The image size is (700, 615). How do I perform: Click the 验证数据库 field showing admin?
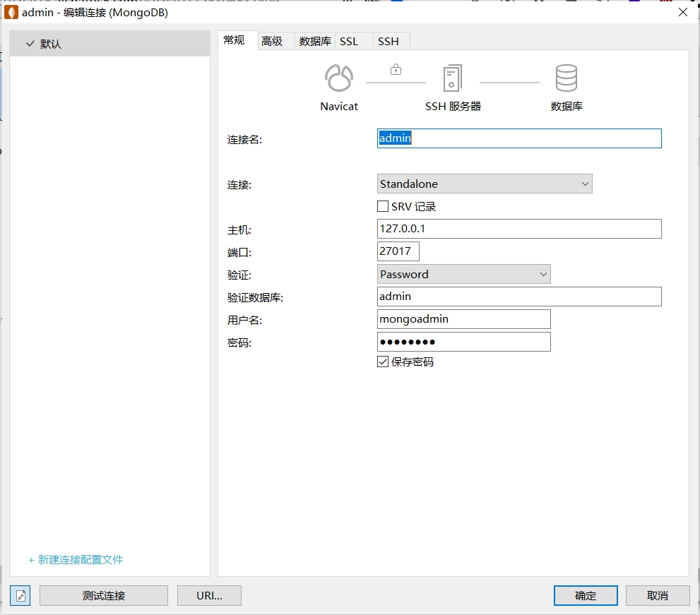tap(519, 297)
